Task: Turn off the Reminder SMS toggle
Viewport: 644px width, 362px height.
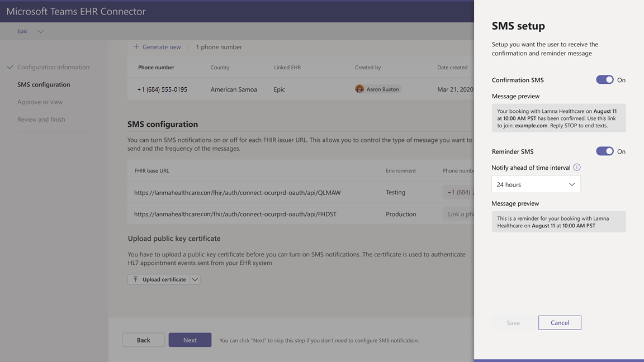Action: pyautogui.click(x=604, y=151)
